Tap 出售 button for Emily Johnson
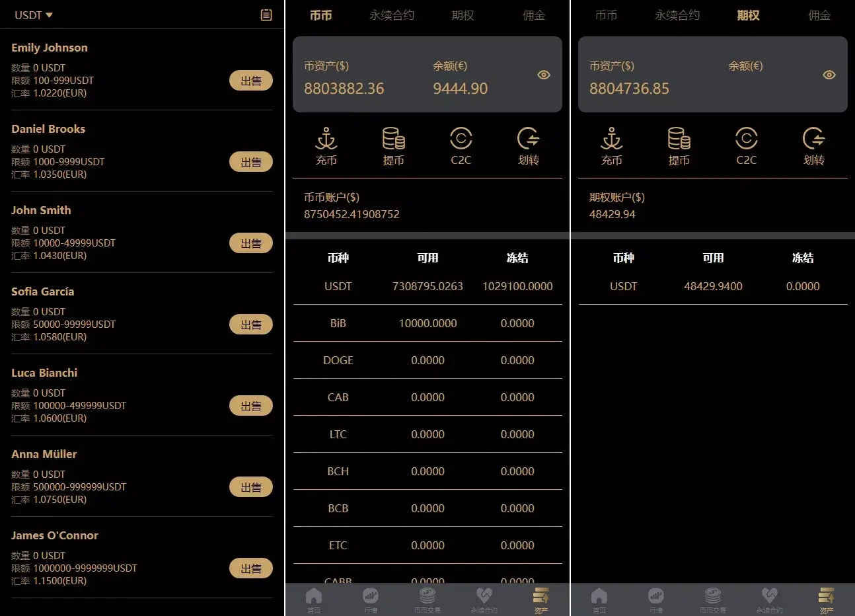Screen dimensions: 855x616 [x=250, y=81]
